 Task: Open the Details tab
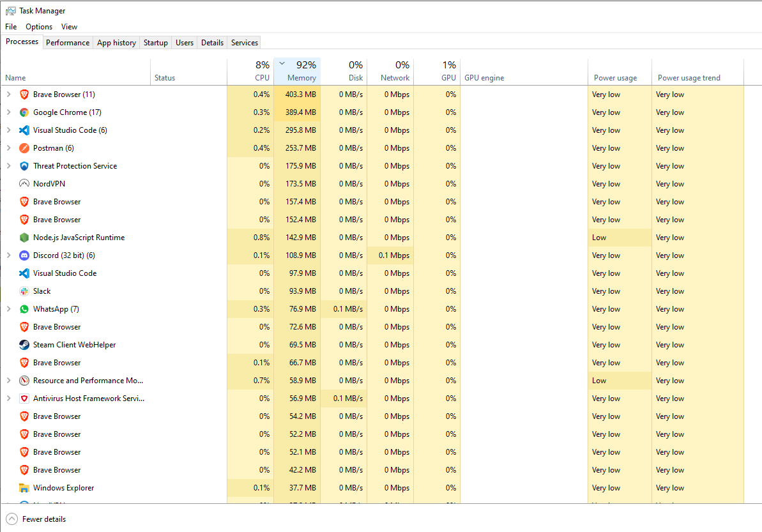click(212, 43)
